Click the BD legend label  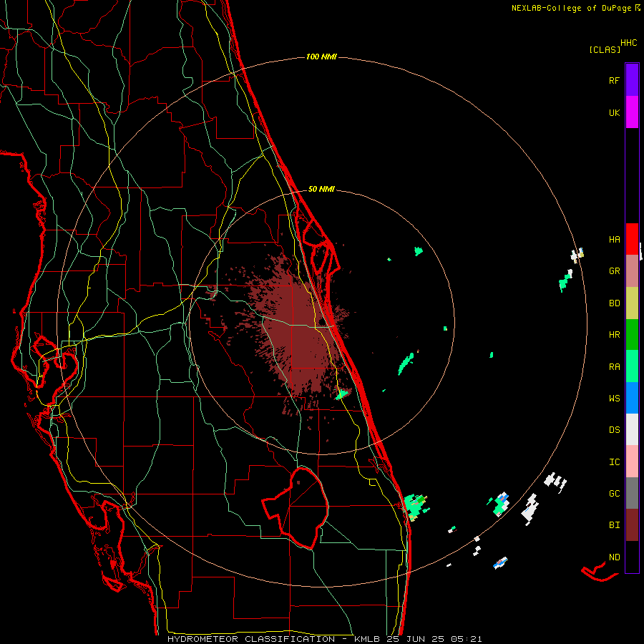(614, 303)
